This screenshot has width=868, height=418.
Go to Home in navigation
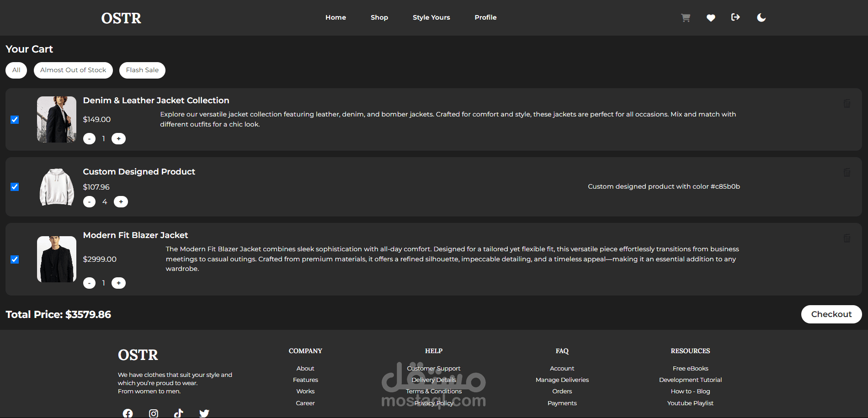(335, 17)
